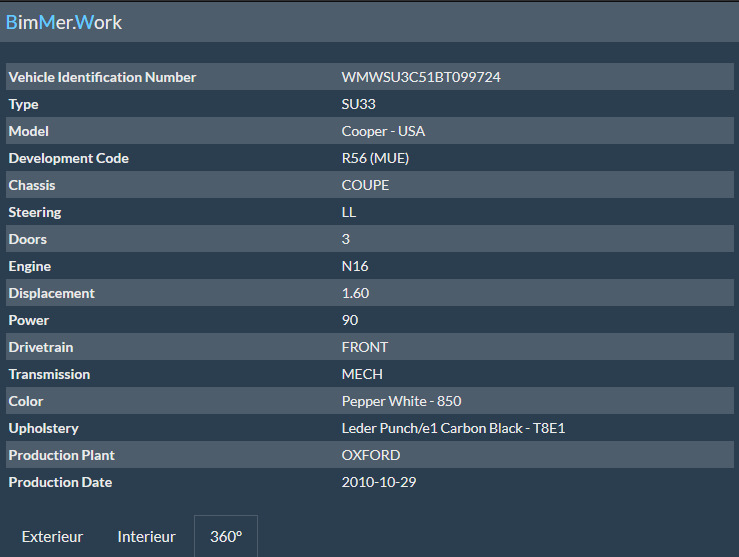
Task: Select color Pepper White - 850
Action: (x=402, y=401)
